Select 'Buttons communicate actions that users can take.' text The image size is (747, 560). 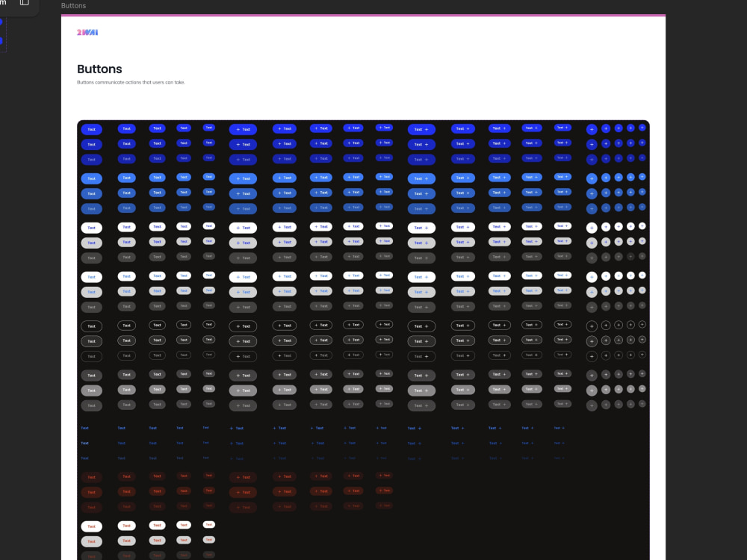[131, 82]
